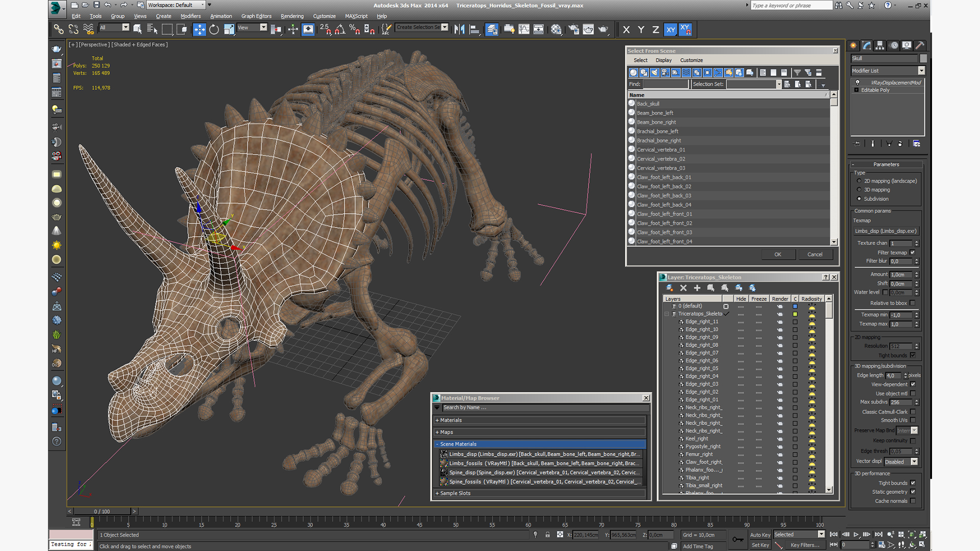Collapse the Triceratops_Skeleton layer tree
Image resolution: width=980 pixels, height=551 pixels.
point(667,314)
